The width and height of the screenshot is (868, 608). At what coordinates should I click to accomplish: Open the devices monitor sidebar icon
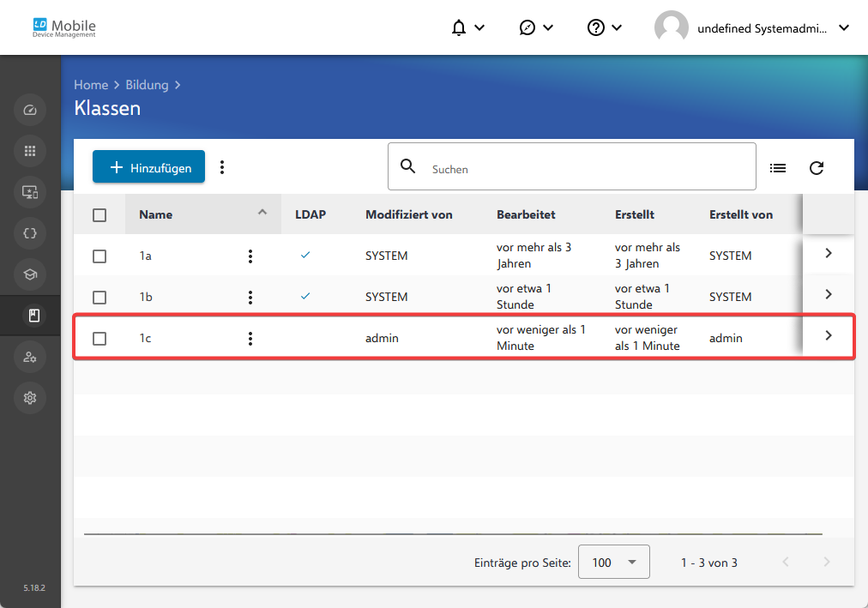[x=30, y=192]
